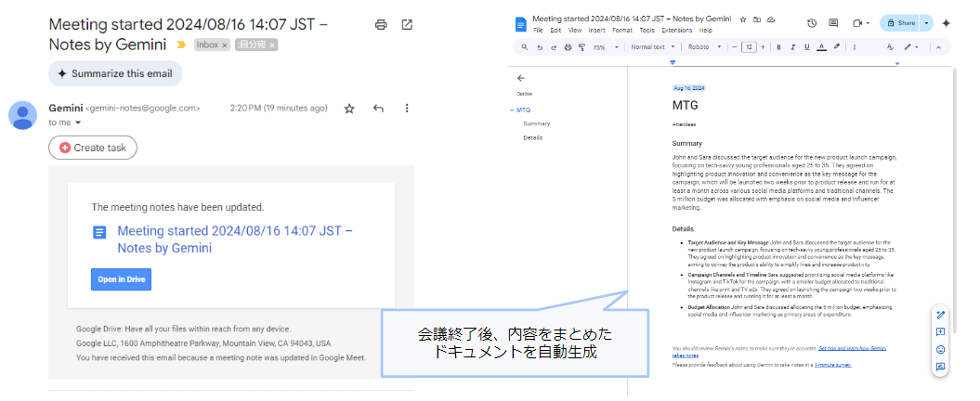Viewport: 980px width, 401px height.
Task: Click the font size 12 field
Action: click(749, 46)
